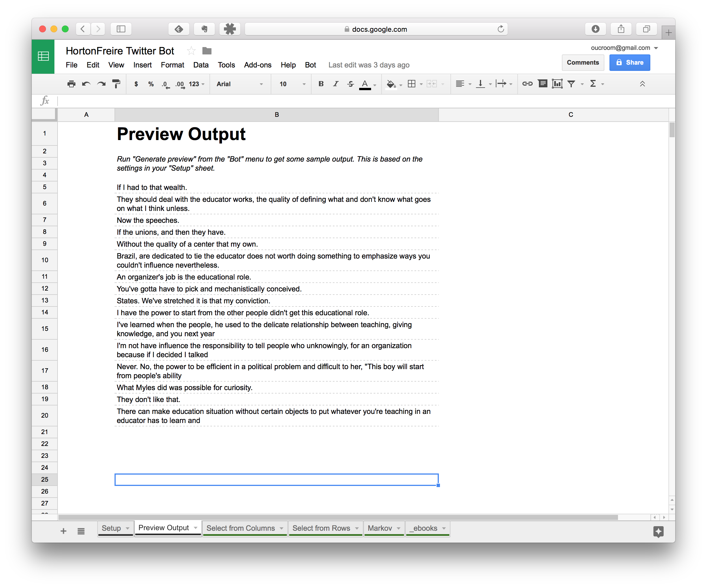Open the font size dropdown

pos(292,84)
